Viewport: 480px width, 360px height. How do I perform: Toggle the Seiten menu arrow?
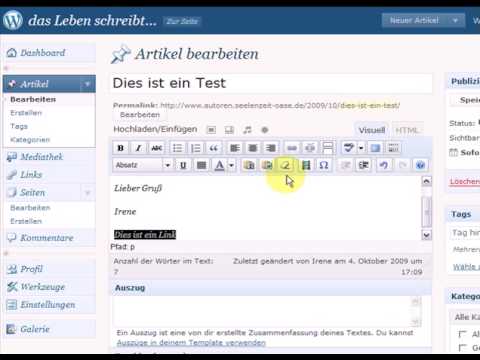pyautogui.click(x=88, y=192)
